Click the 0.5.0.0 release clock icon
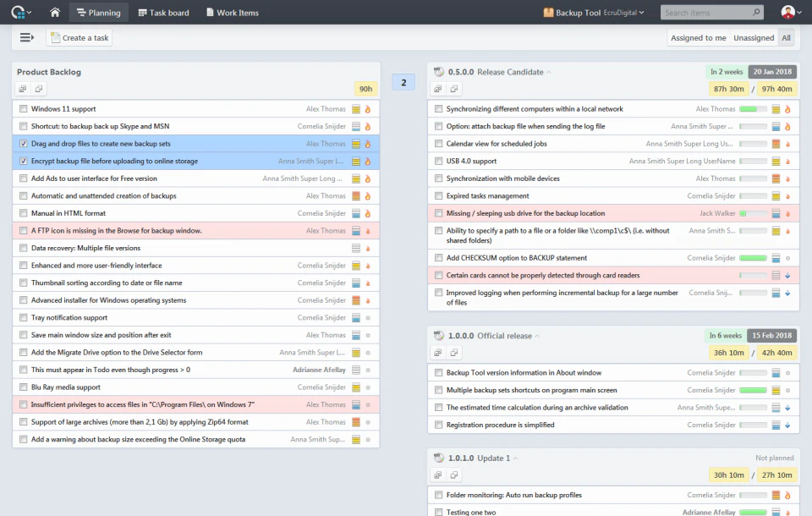This screenshot has height=516, width=812. click(x=439, y=72)
